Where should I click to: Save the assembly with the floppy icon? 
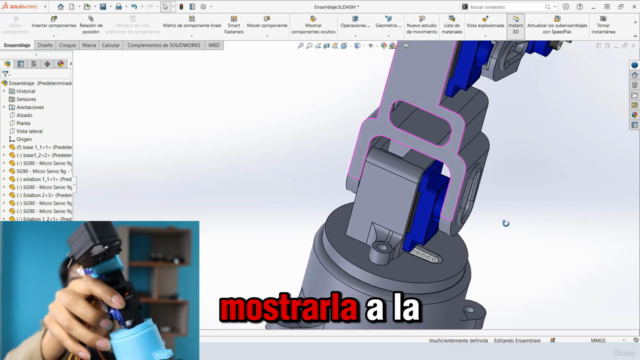[103, 7]
